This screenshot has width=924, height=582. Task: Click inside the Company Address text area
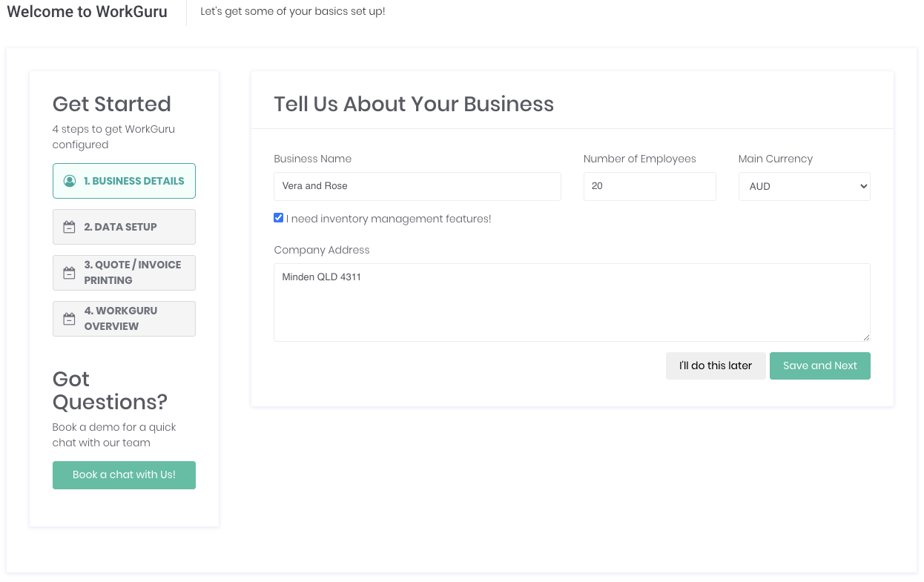point(572,302)
